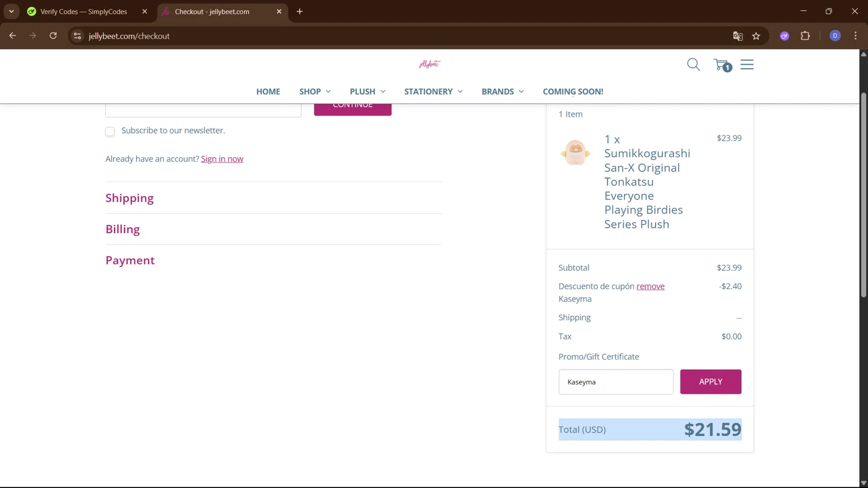The height and width of the screenshot is (488, 868).
Task: Open the Chrome profile avatar
Action: 835,36
